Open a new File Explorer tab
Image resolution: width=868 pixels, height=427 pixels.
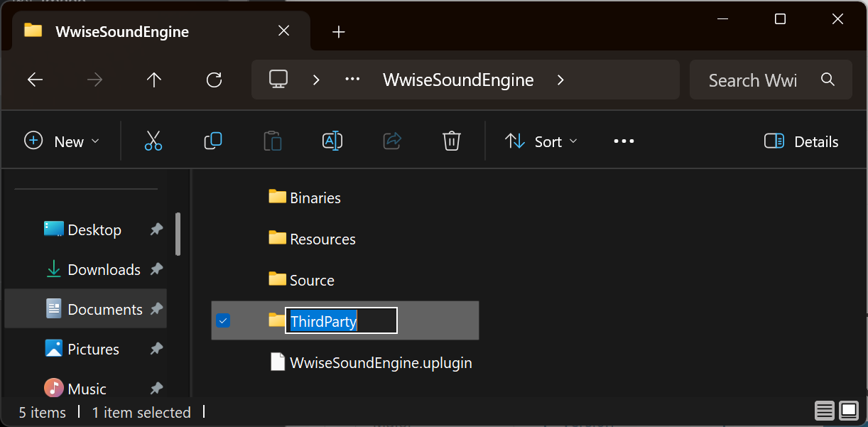pos(338,31)
